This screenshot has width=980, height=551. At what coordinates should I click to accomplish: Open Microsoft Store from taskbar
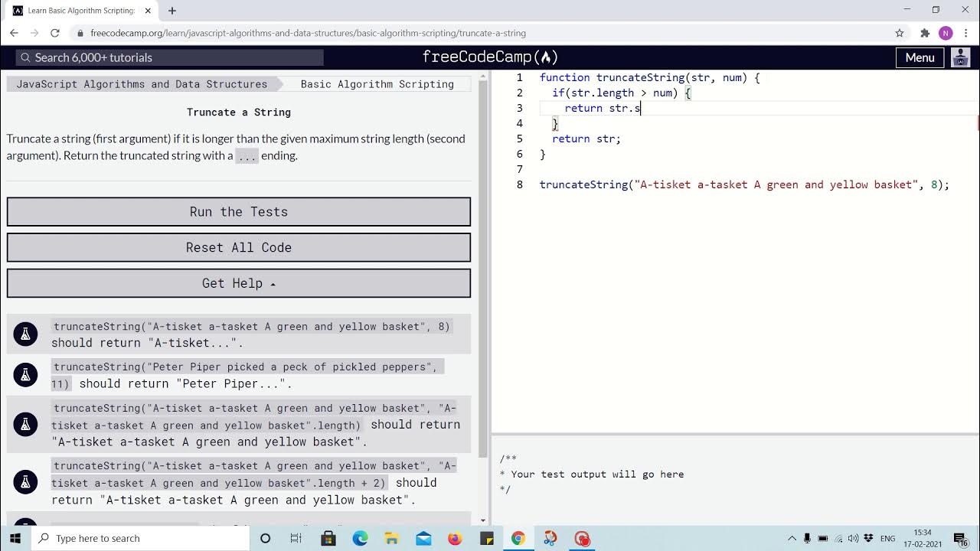click(328, 538)
